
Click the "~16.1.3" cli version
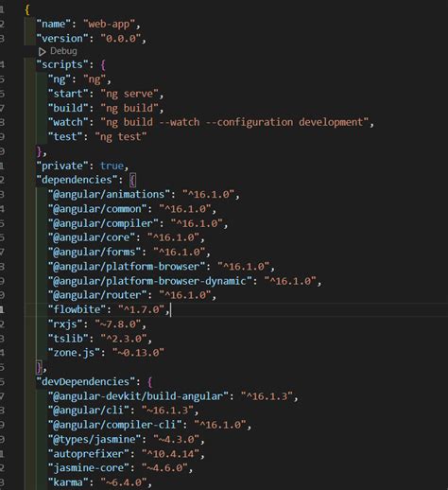click(167, 411)
